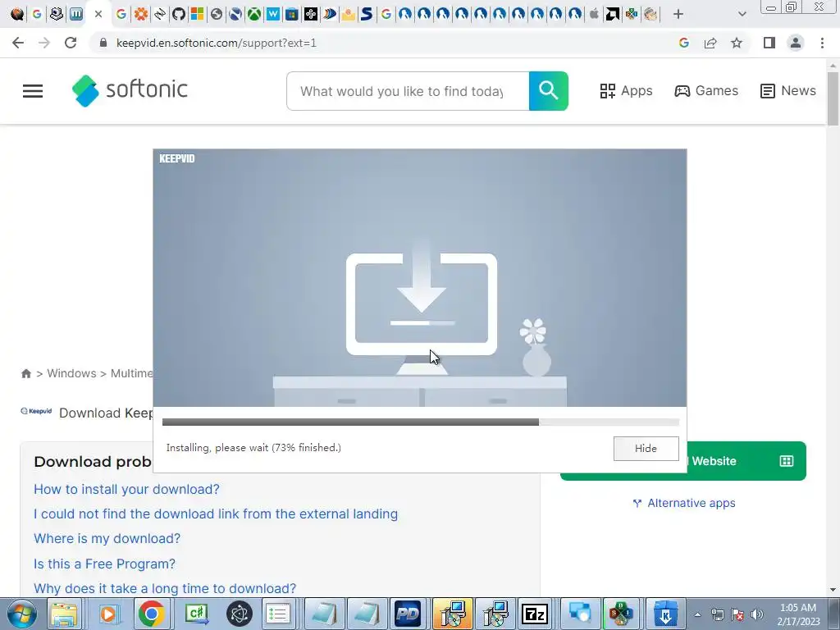Close the active browser tab
The image size is (840, 630).
pos(98,14)
